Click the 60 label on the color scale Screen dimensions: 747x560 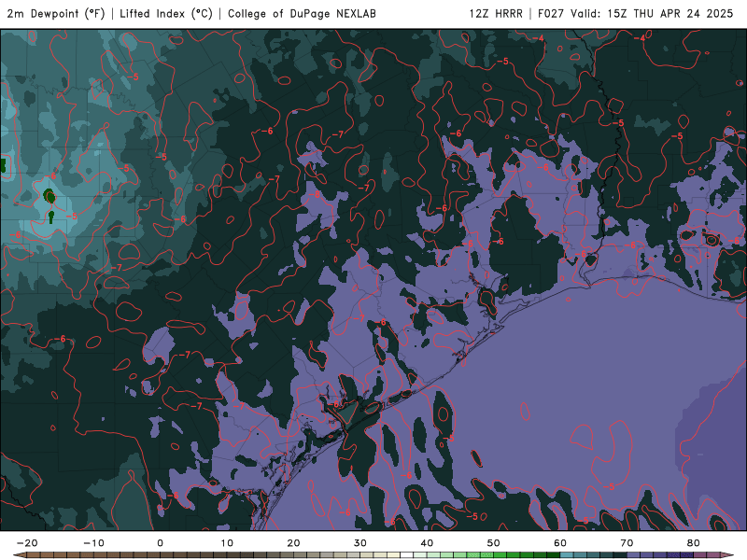point(560,543)
